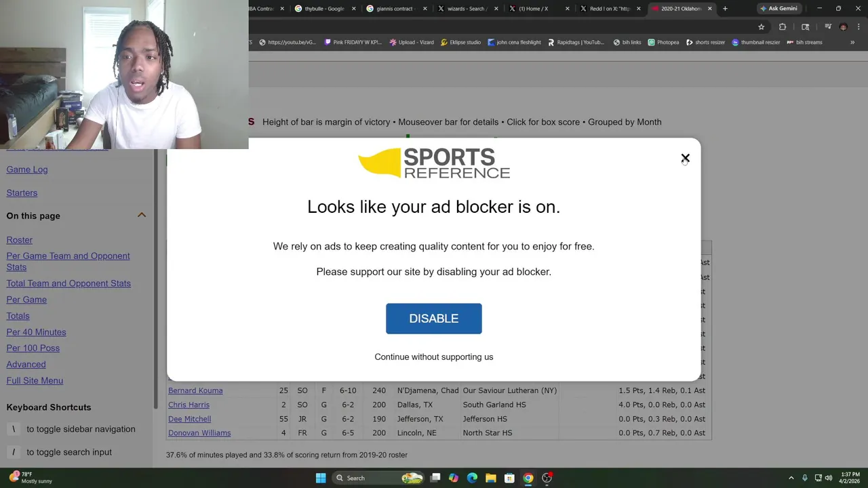This screenshot has height=488, width=868.
Task: Open the Per 100 Poss link
Action: tap(33, 348)
